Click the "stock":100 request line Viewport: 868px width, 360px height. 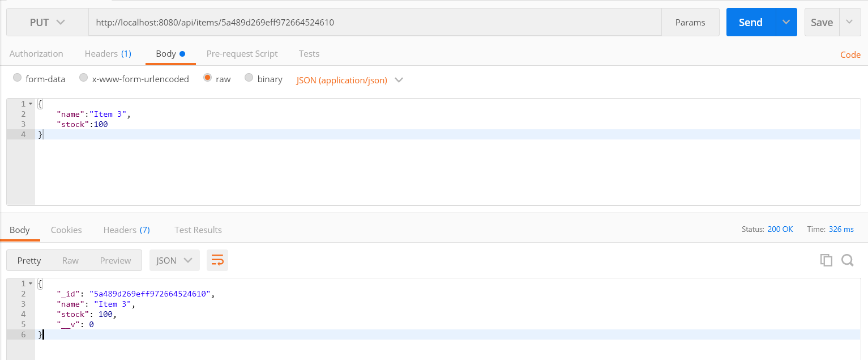pyautogui.click(x=82, y=124)
